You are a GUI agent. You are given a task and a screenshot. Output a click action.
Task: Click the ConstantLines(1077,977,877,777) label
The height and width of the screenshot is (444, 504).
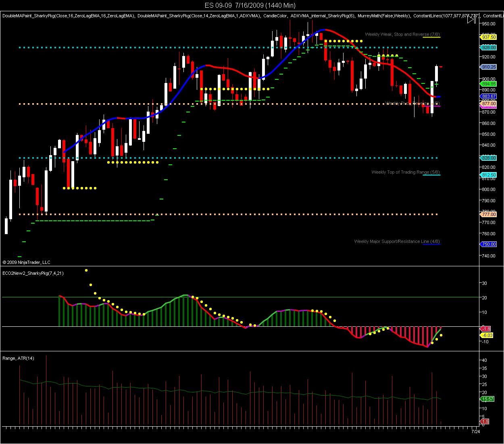[446, 16]
